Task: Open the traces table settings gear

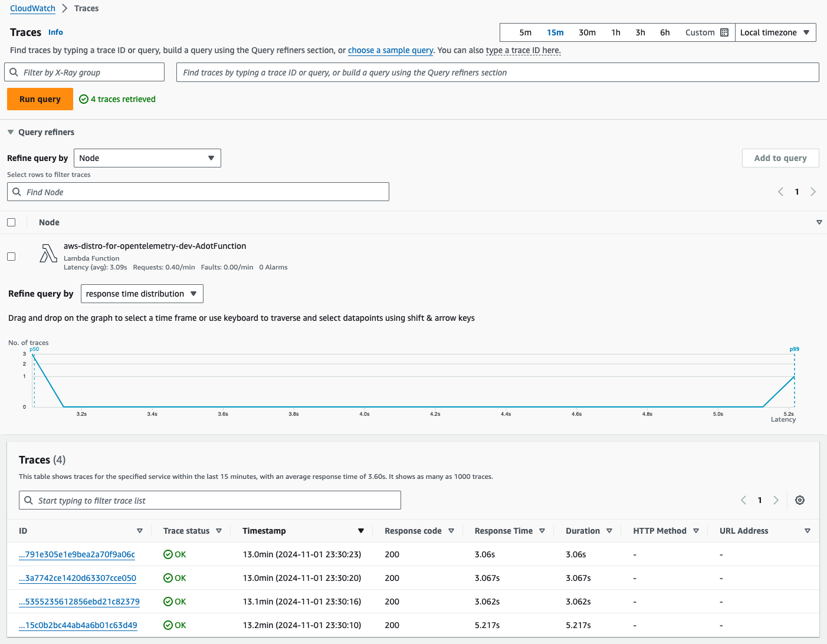Action: point(800,500)
